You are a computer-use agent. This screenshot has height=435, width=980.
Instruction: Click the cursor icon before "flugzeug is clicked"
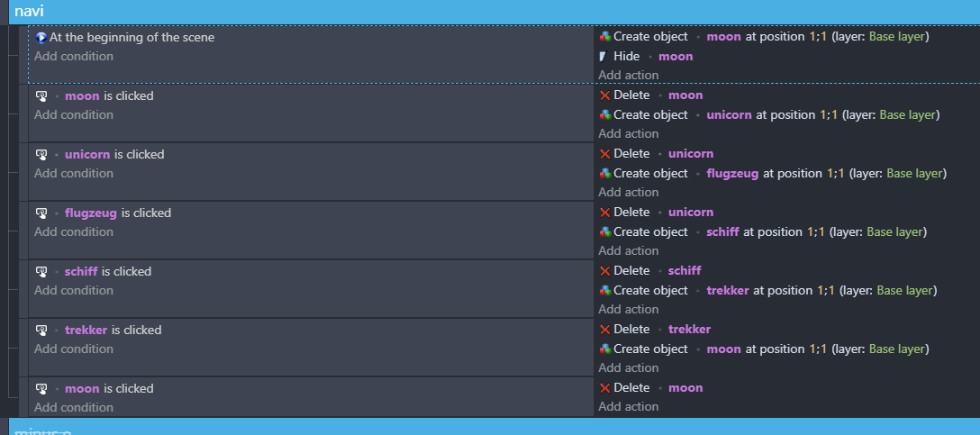coord(41,213)
